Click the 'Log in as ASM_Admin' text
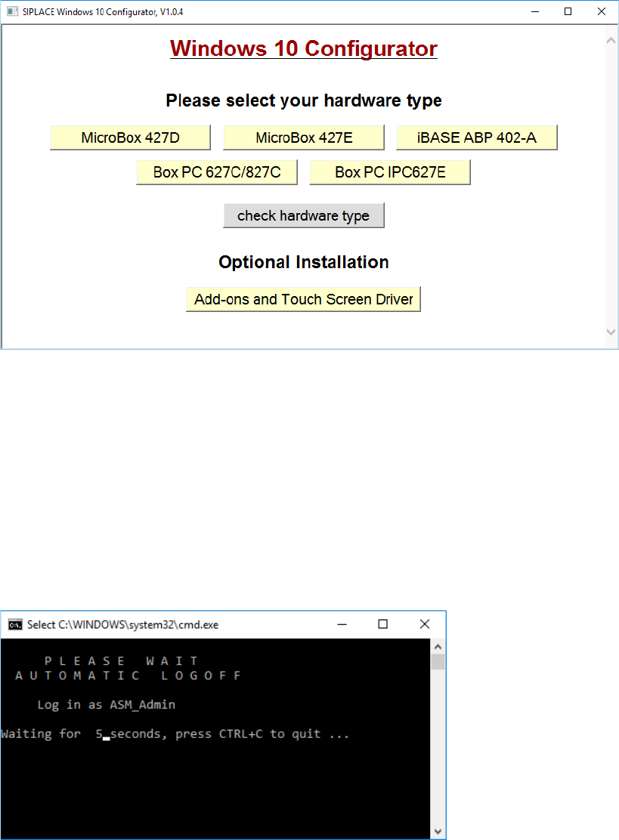 point(106,705)
